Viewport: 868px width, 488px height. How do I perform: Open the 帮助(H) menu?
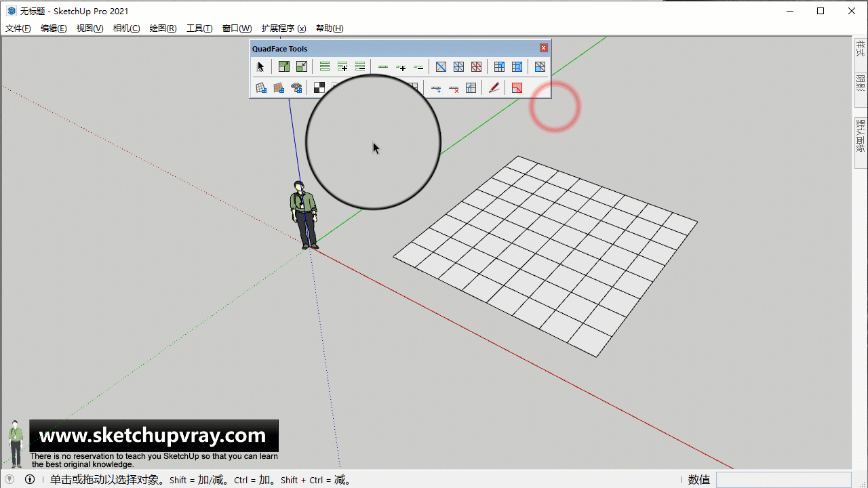pos(330,28)
